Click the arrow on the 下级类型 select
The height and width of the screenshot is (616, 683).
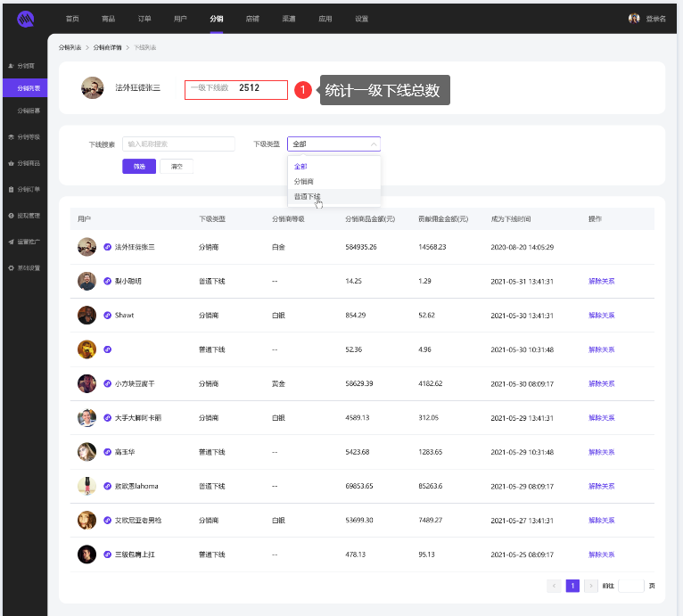pyautogui.click(x=374, y=144)
